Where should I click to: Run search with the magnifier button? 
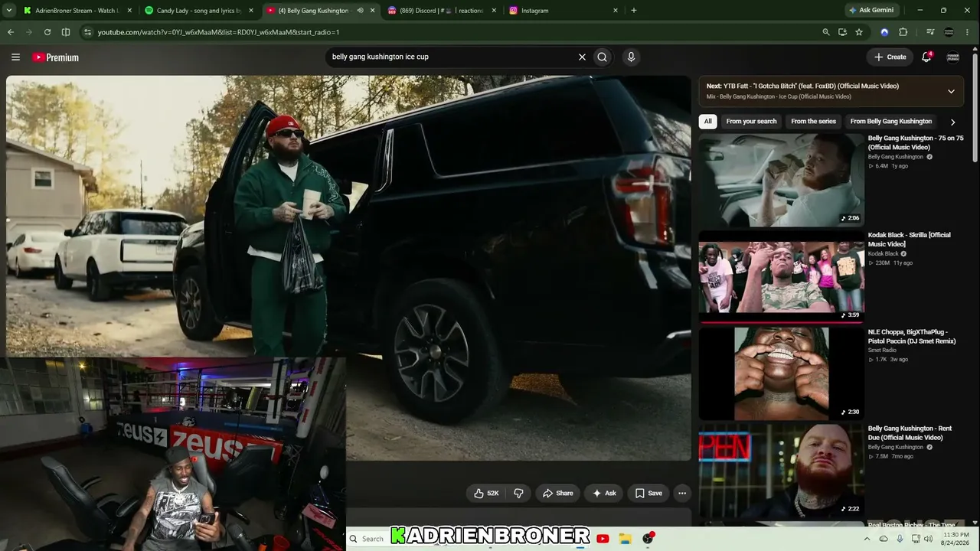click(603, 57)
